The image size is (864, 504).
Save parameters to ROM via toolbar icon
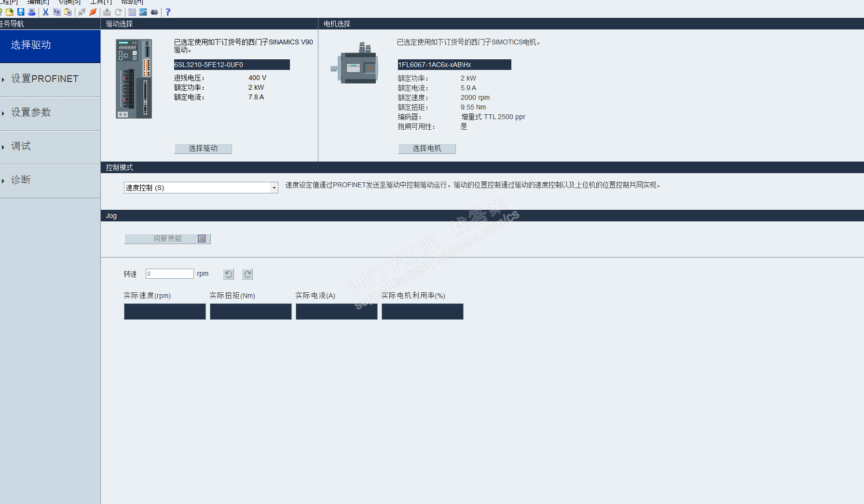(107, 12)
